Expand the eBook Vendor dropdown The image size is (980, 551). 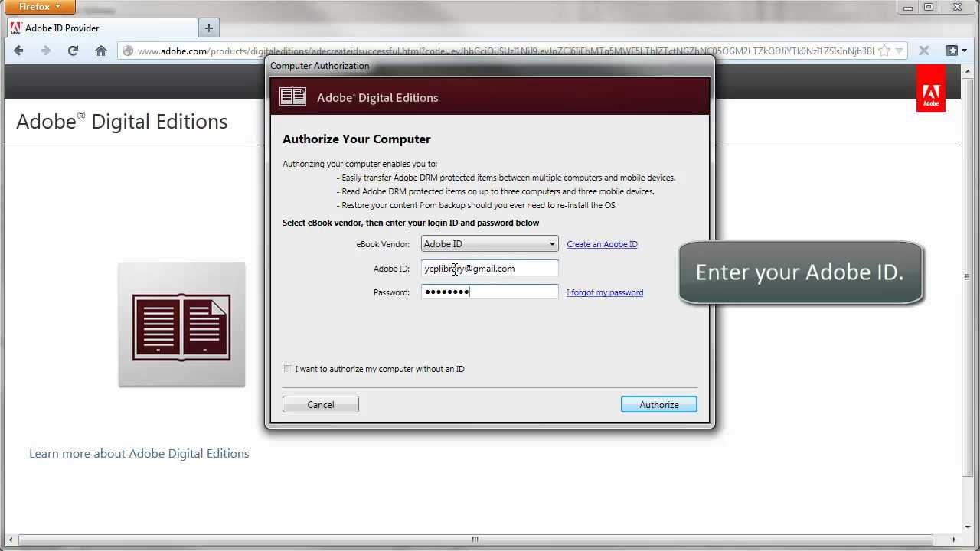490,244
